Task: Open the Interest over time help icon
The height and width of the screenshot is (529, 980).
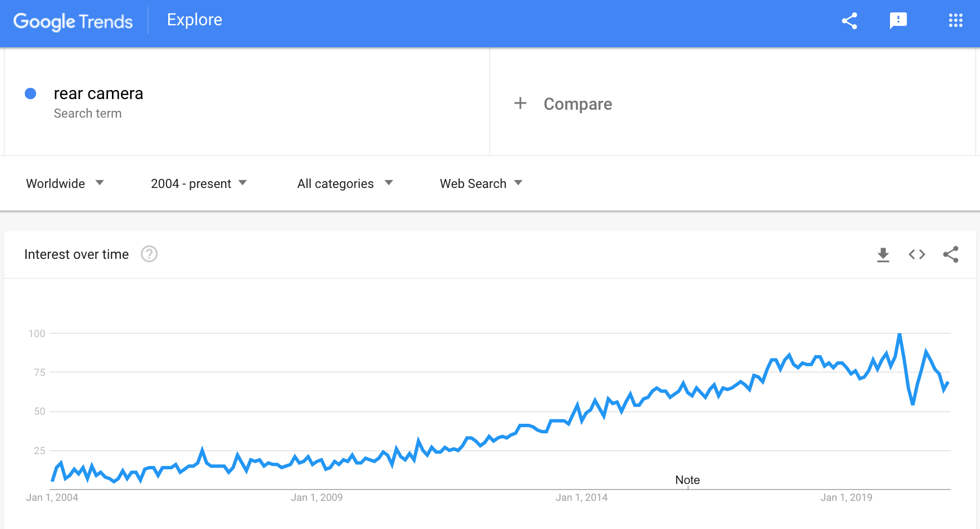Action: 149,254
